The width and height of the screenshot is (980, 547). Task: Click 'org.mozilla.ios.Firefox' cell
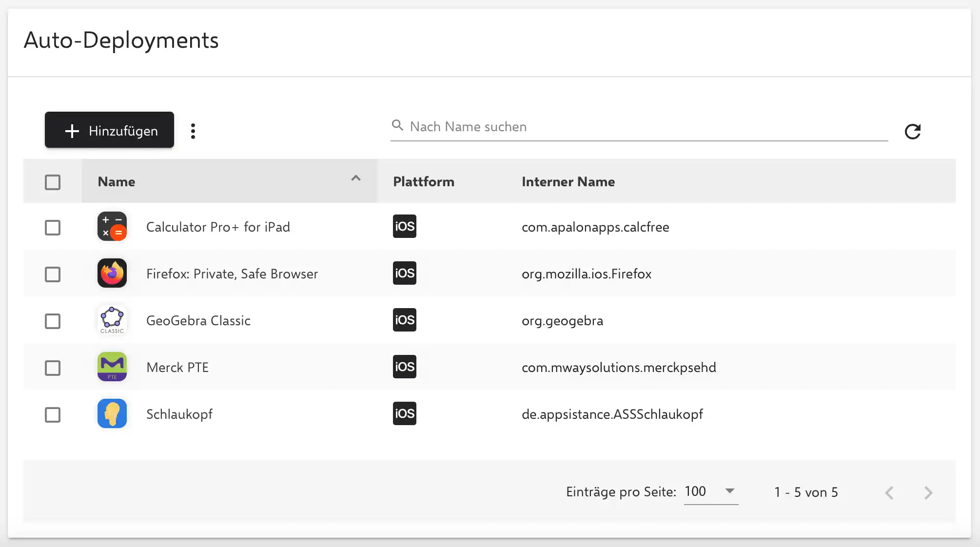[587, 274]
